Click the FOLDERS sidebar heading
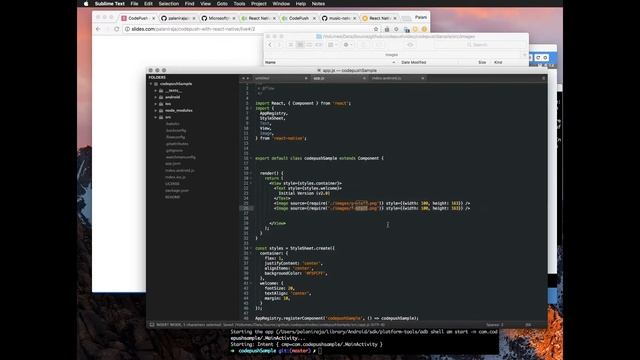The width and height of the screenshot is (640, 360). [x=157, y=77]
